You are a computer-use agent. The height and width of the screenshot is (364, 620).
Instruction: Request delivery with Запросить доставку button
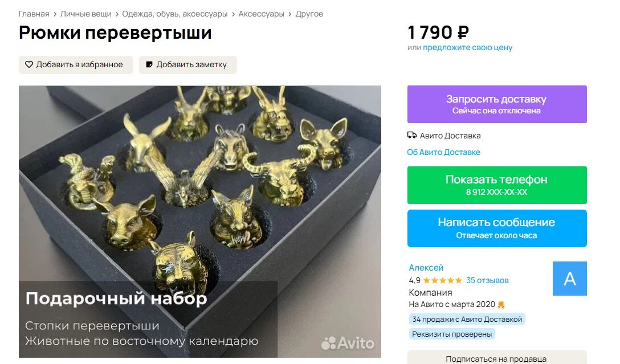click(497, 104)
